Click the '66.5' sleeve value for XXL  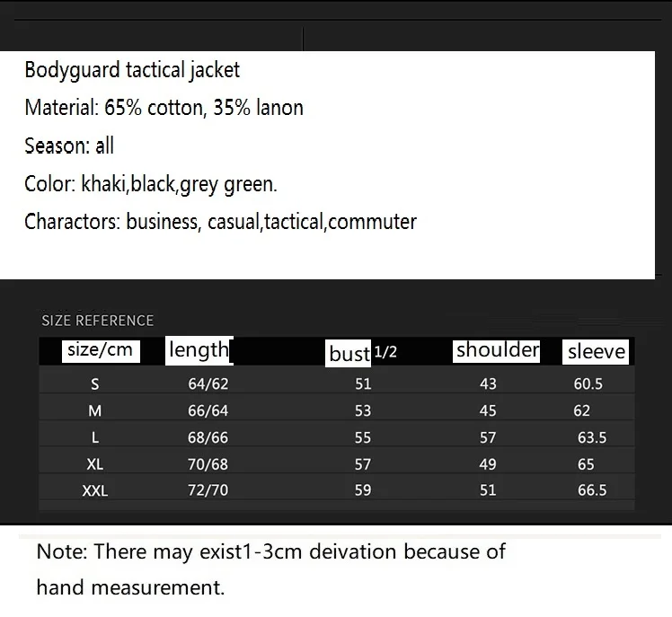pos(592,490)
